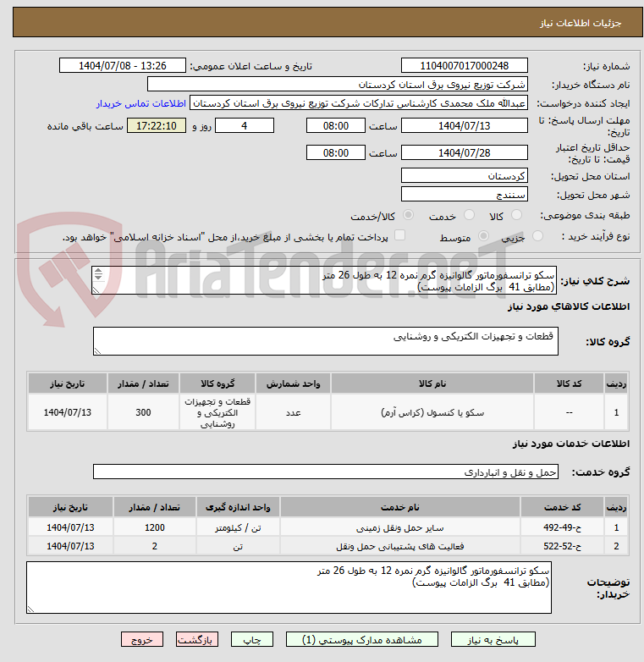The height and width of the screenshot is (662, 644).
Task: Select the خدمت radio button
Action: coord(470,215)
